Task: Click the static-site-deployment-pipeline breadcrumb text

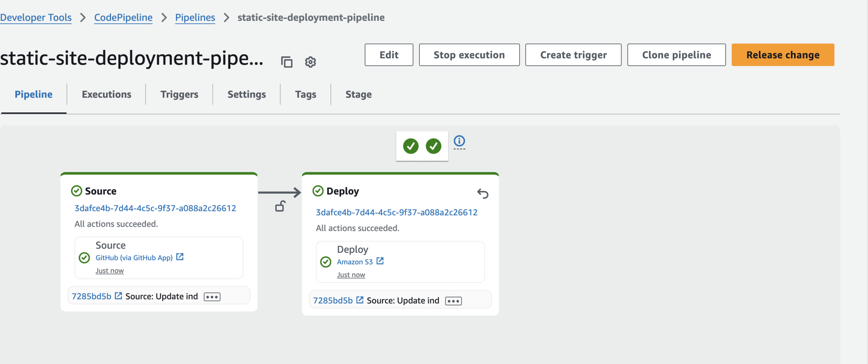Action: pos(311,17)
